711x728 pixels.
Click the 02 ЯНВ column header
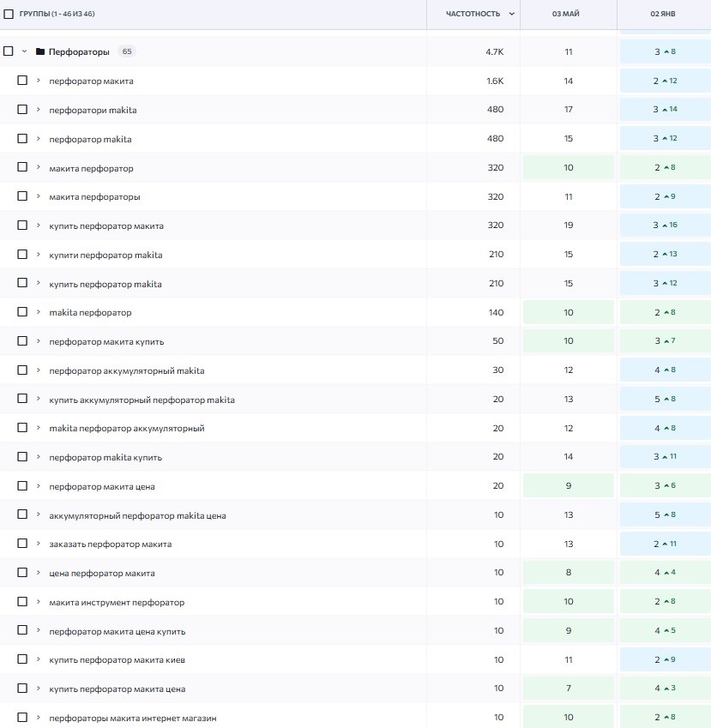pos(664,14)
